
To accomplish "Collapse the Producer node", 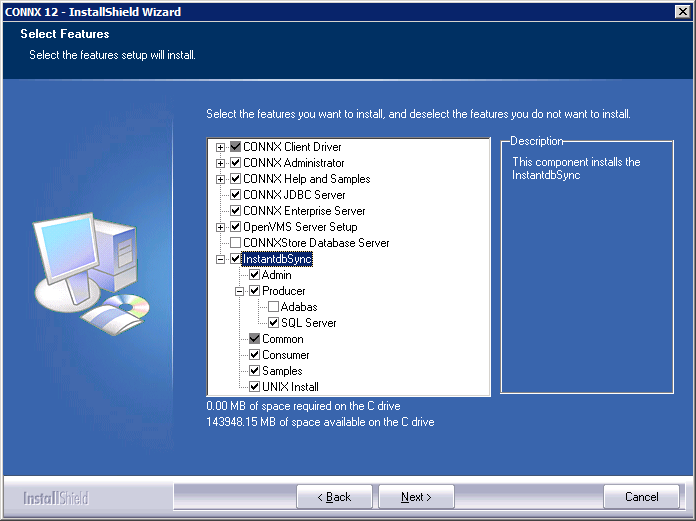I will pyautogui.click(x=239, y=292).
